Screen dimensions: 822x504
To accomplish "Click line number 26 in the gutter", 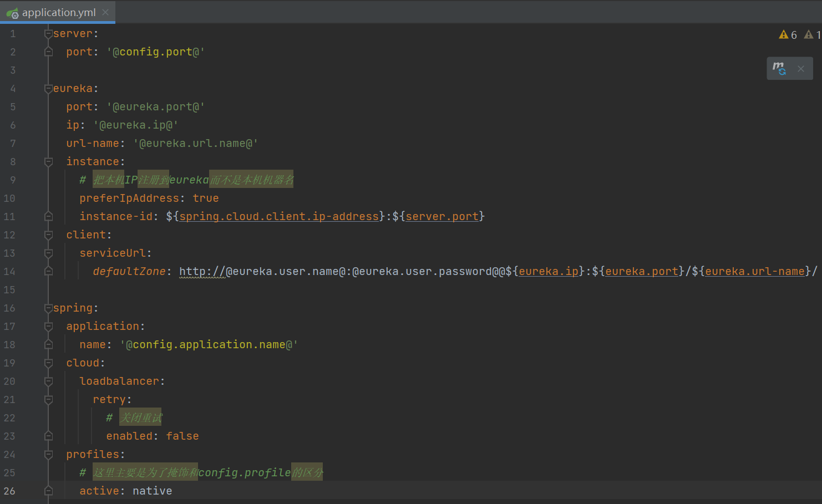I will click(9, 491).
